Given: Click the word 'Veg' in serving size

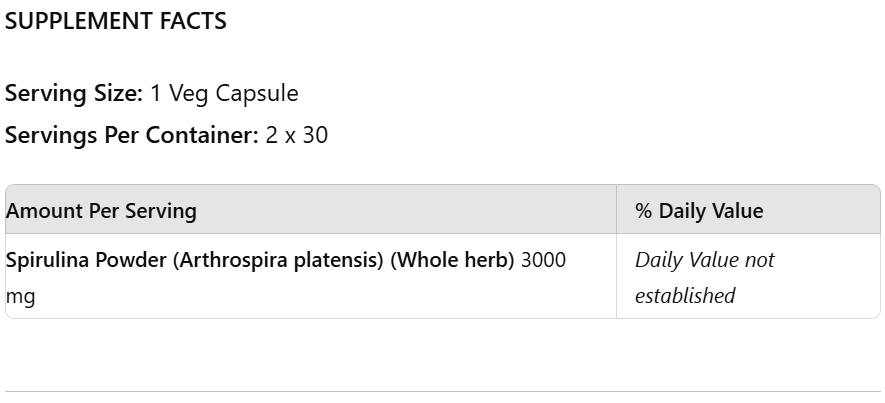Looking at the screenshot, I should (189, 94).
